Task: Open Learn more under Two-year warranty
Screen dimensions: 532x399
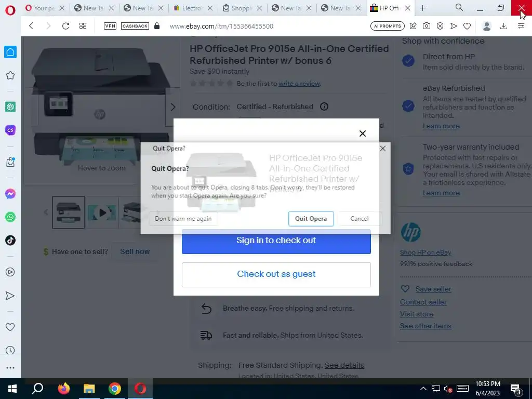Action: click(x=441, y=193)
